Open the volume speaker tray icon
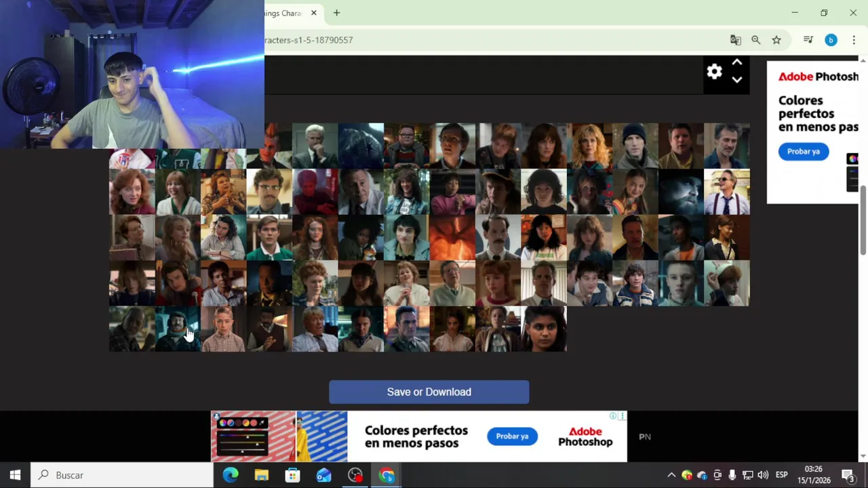The height and width of the screenshot is (488, 868). [x=763, y=475]
